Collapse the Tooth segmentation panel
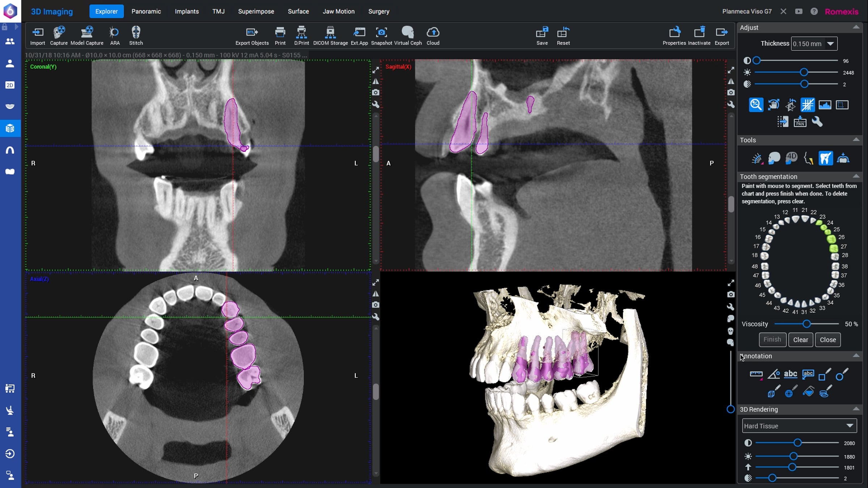This screenshot has height=488, width=868. pyautogui.click(x=856, y=176)
